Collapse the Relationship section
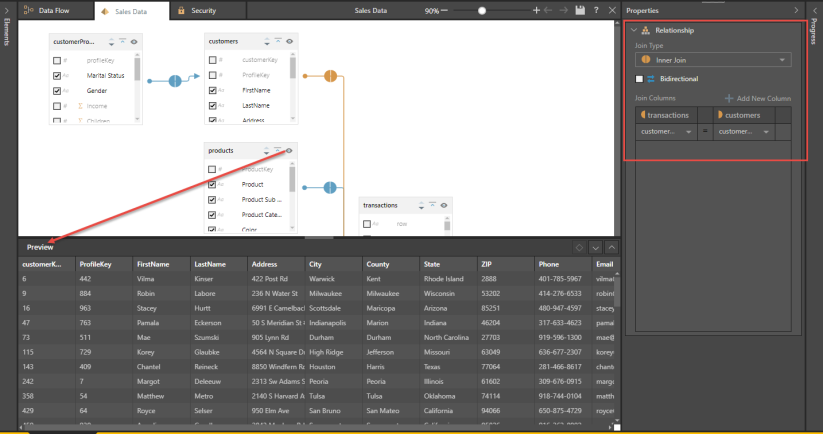This screenshot has height=434, width=823. 633,30
